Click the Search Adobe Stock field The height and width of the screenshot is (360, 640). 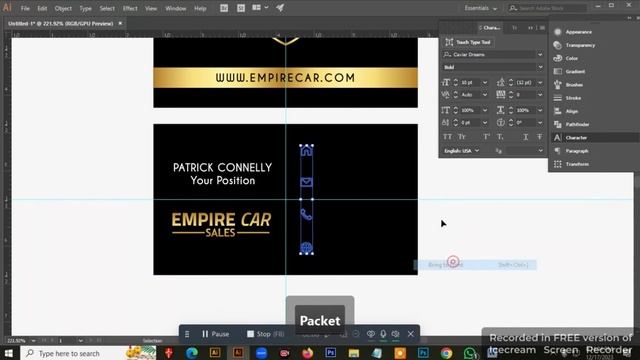pos(547,8)
